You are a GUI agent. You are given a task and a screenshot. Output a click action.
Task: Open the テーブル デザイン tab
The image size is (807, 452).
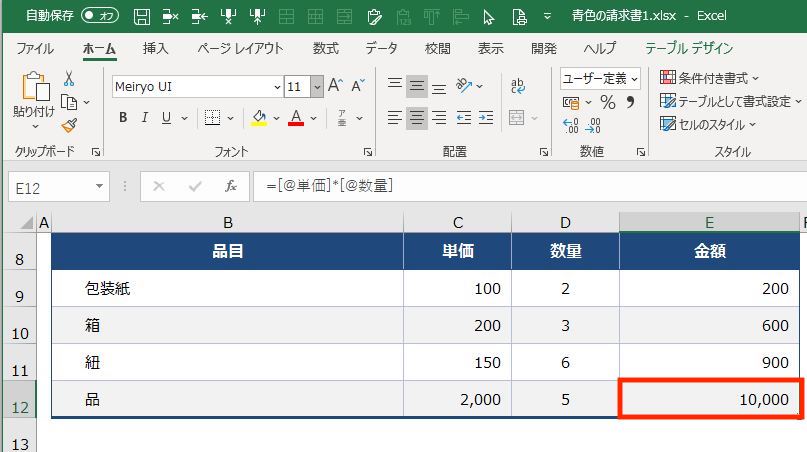689,48
